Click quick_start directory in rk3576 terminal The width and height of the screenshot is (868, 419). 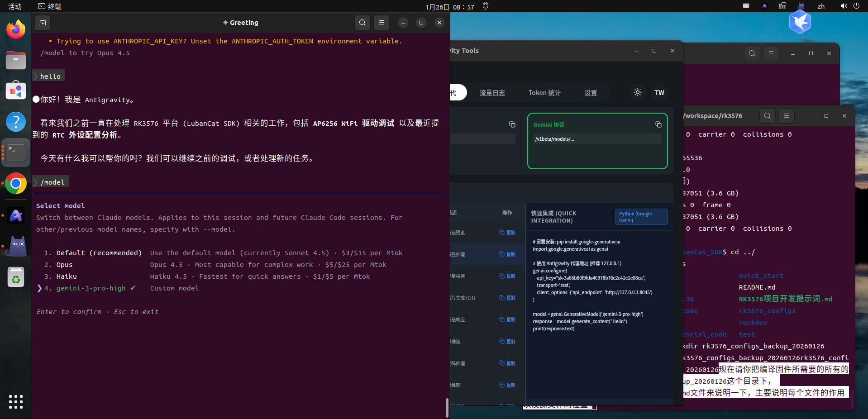pyautogui.click(x=761, y=276)
